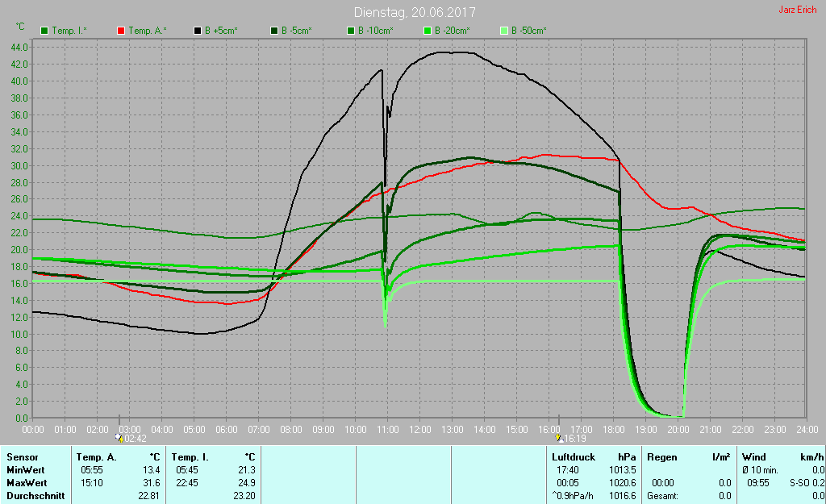Click the 'km/h' unit label
This screenshot has width=826, height=504.
[813, 457]
